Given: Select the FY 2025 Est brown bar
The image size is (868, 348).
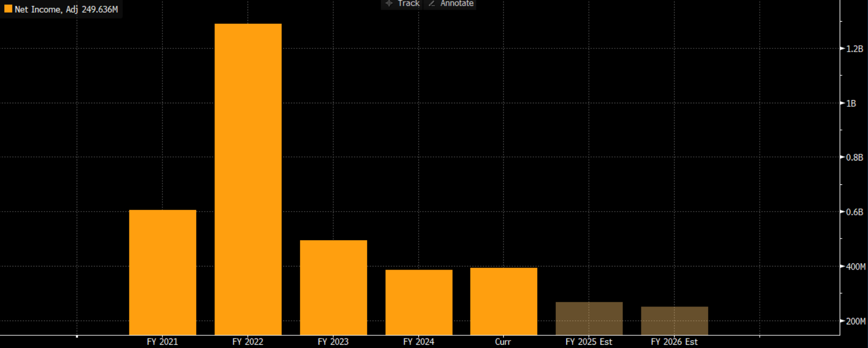Looking at the screenshot, I should click(589, 319).
